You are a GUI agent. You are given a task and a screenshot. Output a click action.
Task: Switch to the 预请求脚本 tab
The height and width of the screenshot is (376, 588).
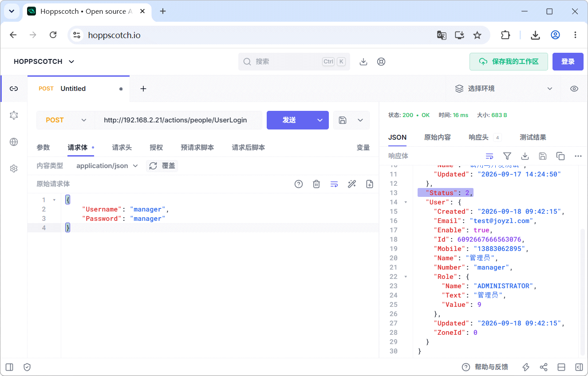[197, 148]
